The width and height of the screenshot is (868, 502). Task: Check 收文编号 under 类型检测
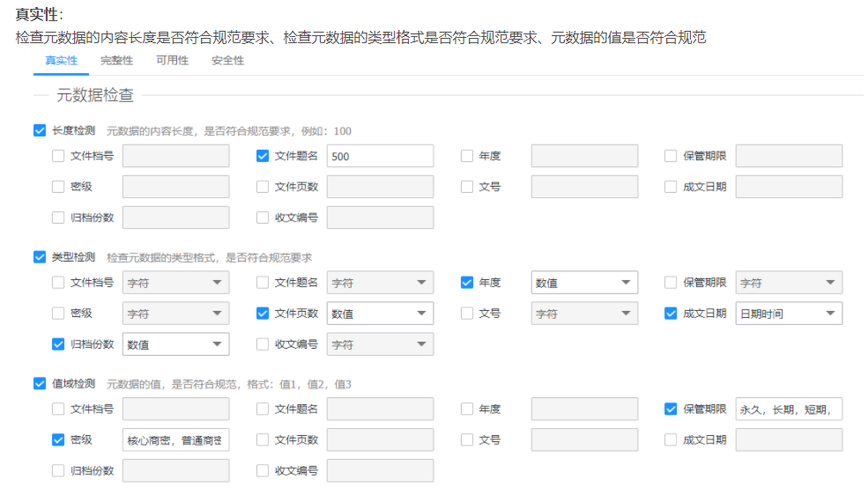(263, 344)
